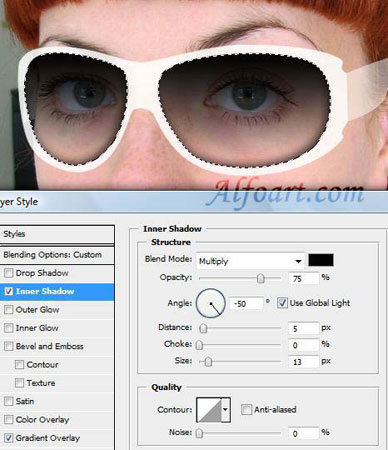The width and height of the screenshot is (388, 450).
Task: Select the Inner Shadow style row
Action: click(x=57, y=291)
